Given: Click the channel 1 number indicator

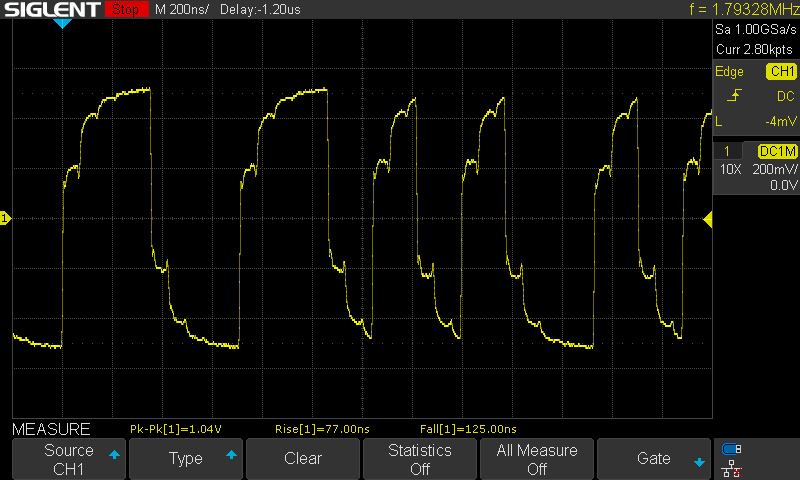Looking at the screenshot, I should point(729,150).
